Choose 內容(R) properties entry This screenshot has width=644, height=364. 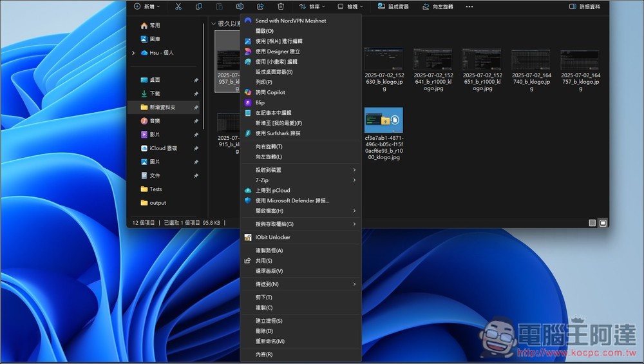pos(301,354)
